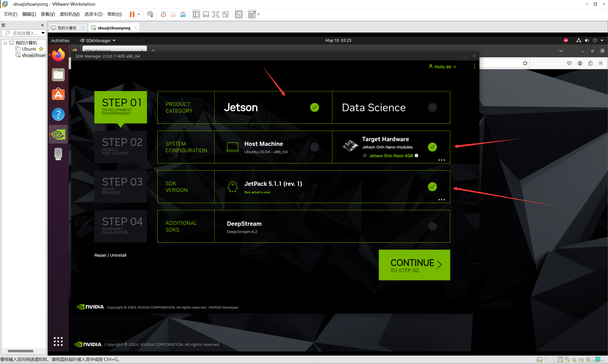Image resolution: width=608 pixels, height=364 pixels.
Task: Toggle the Data Science category checkmark
Action: pyautogui.click(x=432, y=107)
